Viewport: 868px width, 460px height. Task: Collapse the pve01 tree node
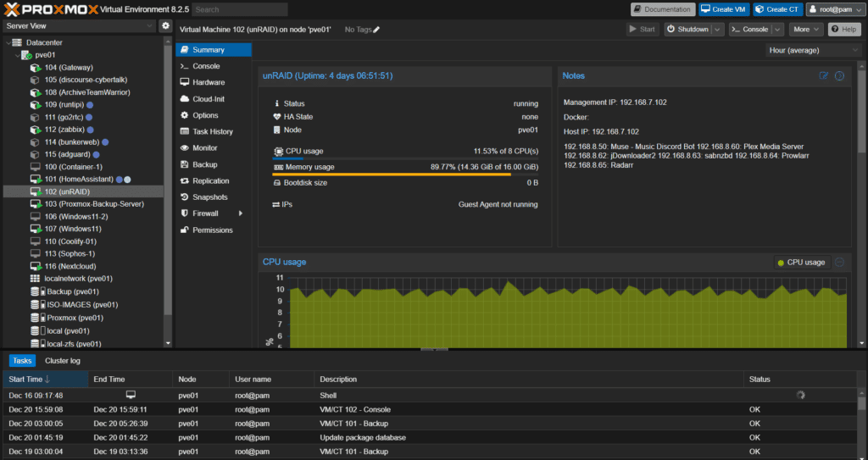[17, 55]
